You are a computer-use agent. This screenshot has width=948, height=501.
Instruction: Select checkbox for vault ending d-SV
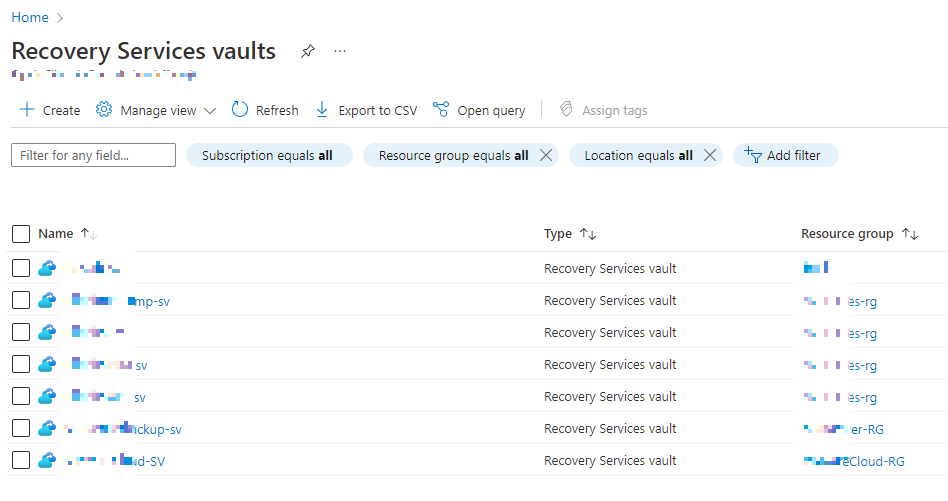tap(21, 460)
